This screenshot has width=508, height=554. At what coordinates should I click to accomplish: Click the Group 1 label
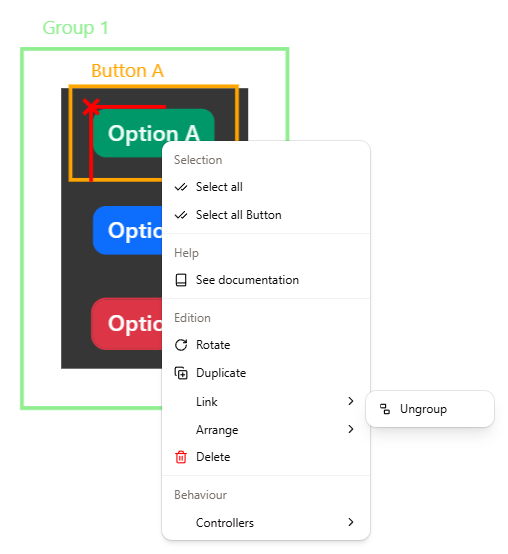[75, 28]
